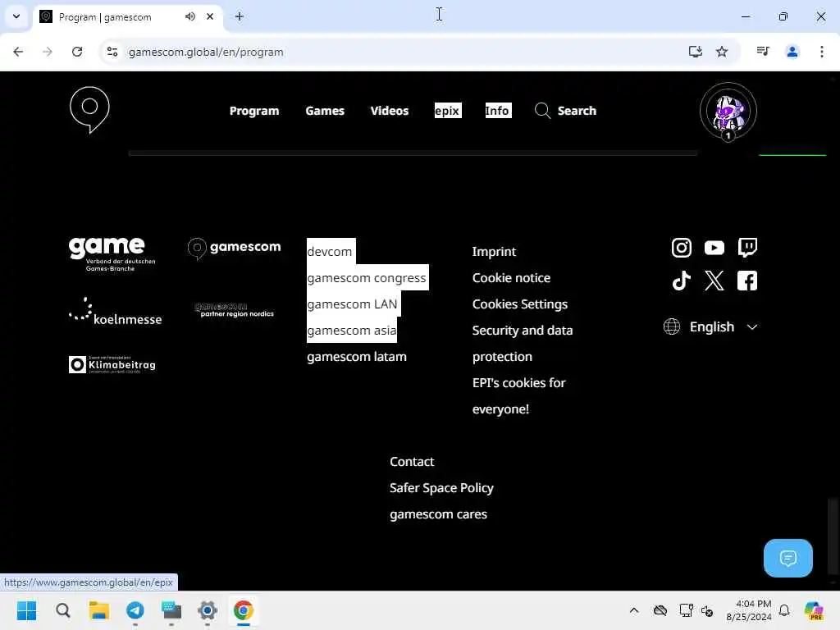Open Chrome profile icon
The width and height of the screenshot is (840, 630).
792,52
